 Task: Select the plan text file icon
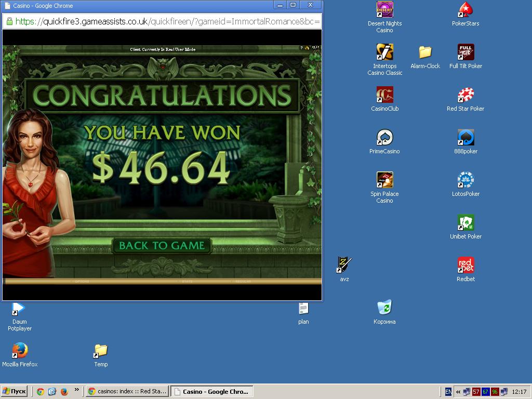point(303,313)
